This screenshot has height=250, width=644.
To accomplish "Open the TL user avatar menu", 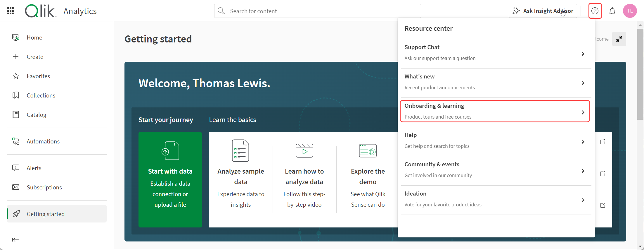I will pyautogui.click(x=630, y=11).
